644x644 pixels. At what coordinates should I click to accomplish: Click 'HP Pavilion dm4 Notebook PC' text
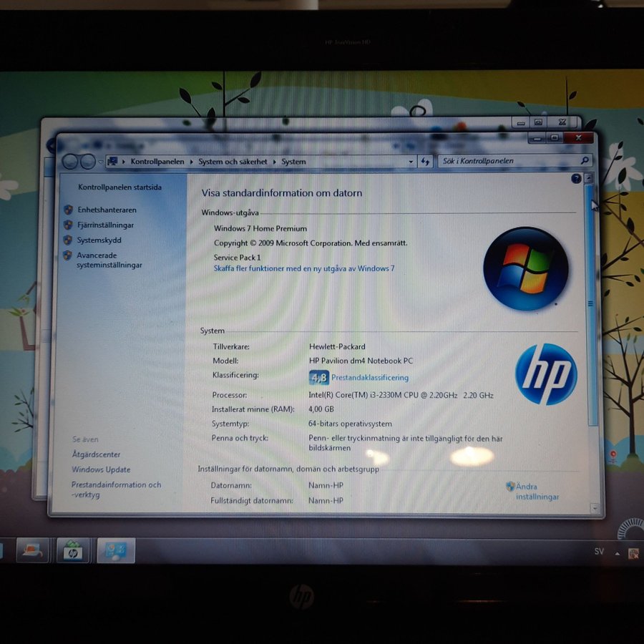pos(361,361)
